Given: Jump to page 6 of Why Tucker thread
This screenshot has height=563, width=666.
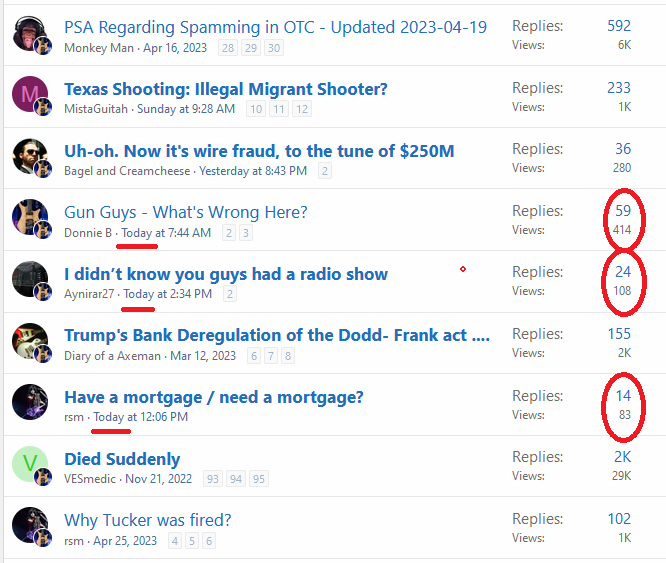Looking at the screenshot, I should [208, 541].
